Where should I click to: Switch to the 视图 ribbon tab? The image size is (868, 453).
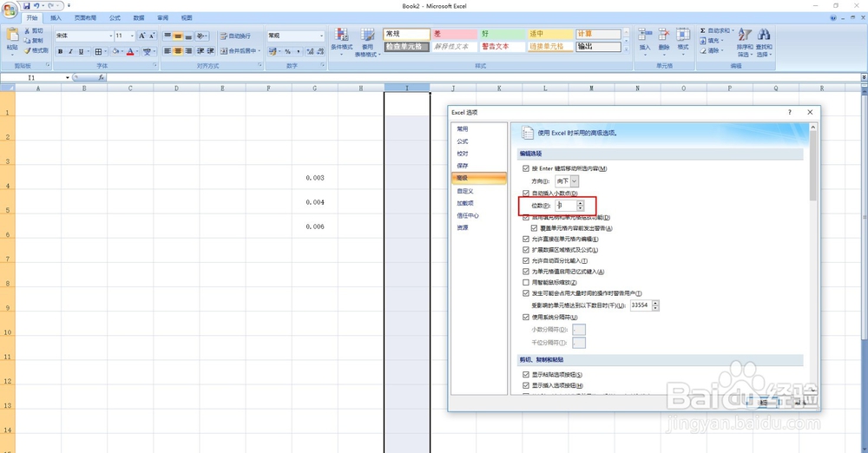pyautogui.click(x=187, y=17)
